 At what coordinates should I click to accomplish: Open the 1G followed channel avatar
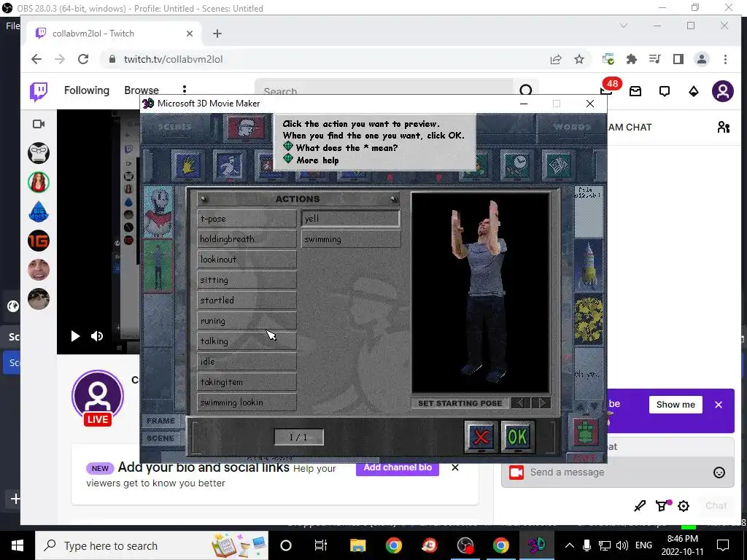(39, 241)
